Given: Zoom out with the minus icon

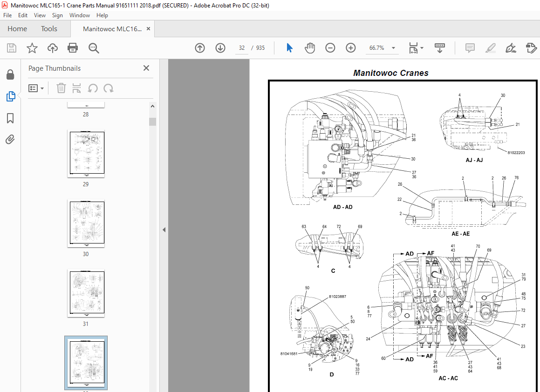Looking at the screenshot, I should (330, 48).
